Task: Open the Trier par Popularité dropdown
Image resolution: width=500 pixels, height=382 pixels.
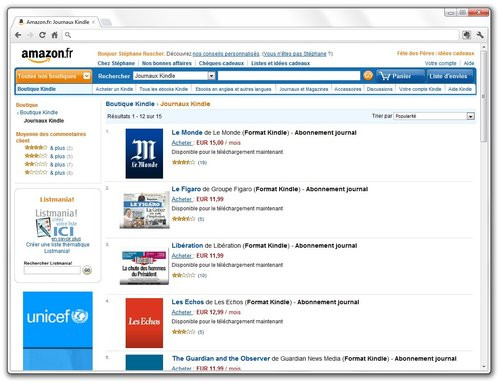Action: (x=434, y=116)
